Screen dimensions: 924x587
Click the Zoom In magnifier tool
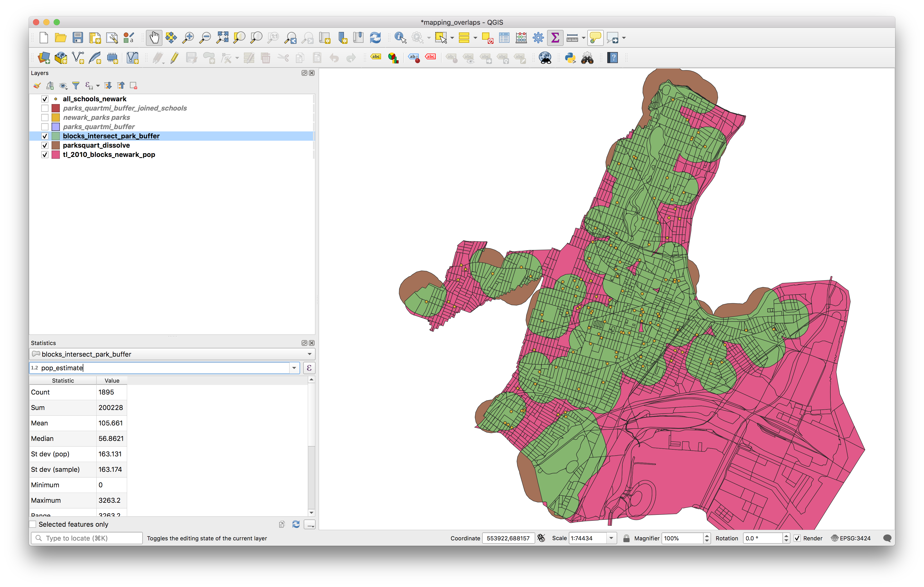pyautogui.click(x=188, y=38)
